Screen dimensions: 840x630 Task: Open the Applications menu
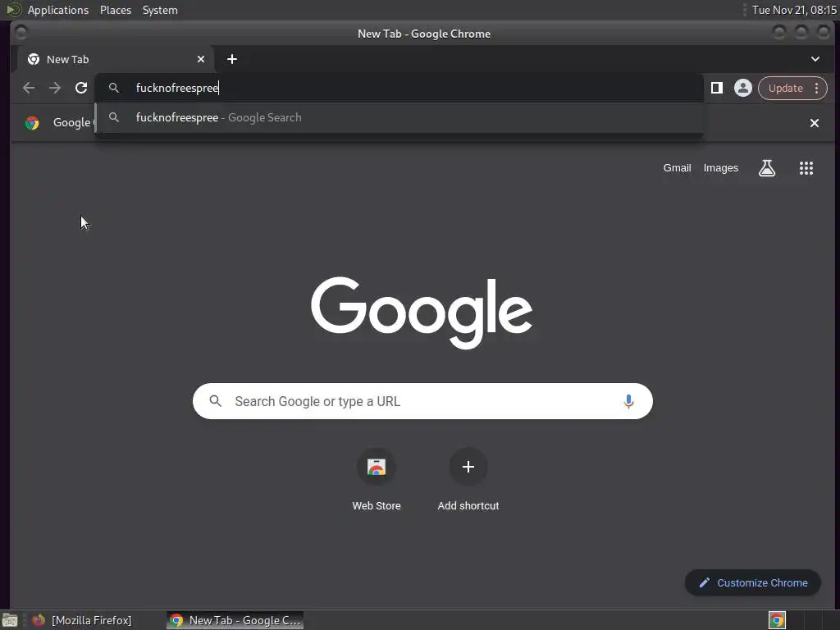tap(58, 10)
